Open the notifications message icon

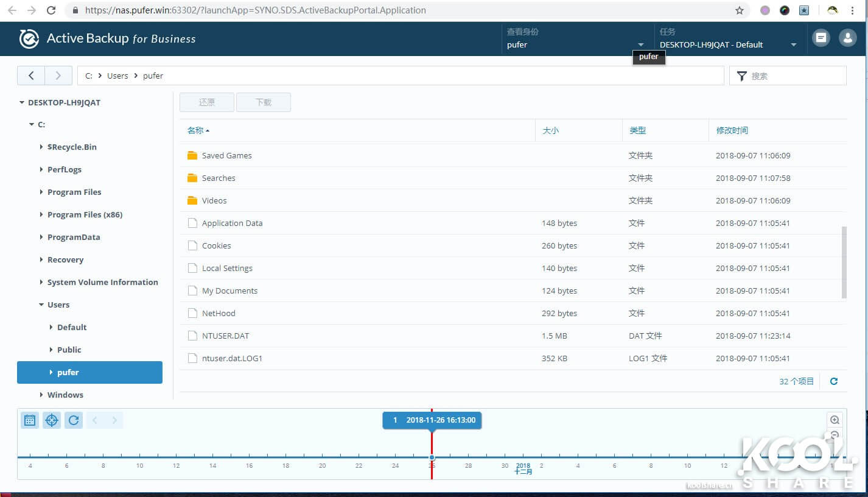tap(821, 38)
